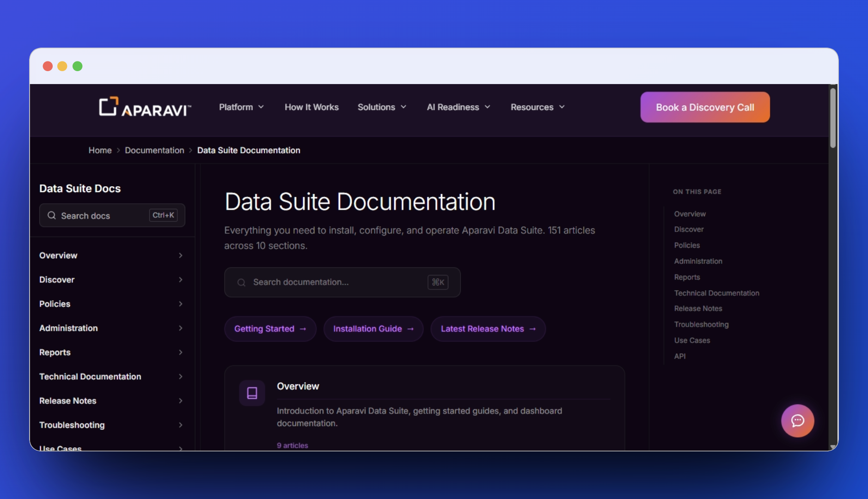Click the ⌘K shortcut badge
The image size is (868, 499).
438,282
